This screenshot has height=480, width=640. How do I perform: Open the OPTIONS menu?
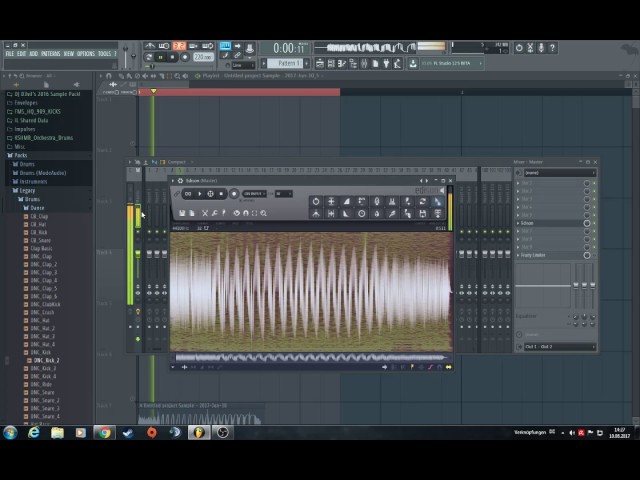86,54
